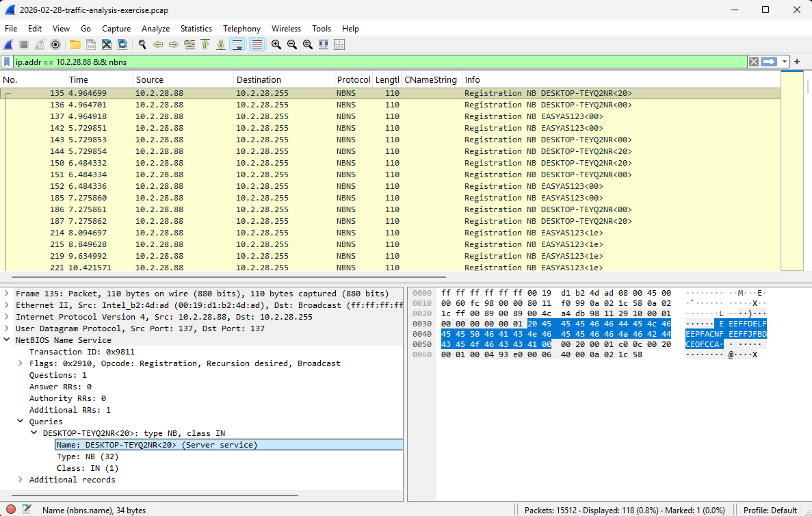Expand the Additional records tree node
812x516 pixels.
(x=21, y=480)
